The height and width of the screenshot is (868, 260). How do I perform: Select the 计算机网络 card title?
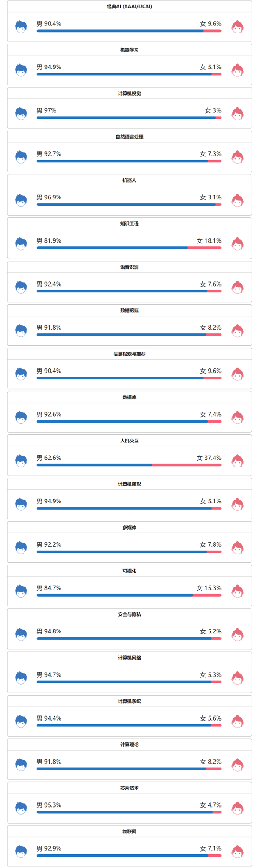(130, 658)
